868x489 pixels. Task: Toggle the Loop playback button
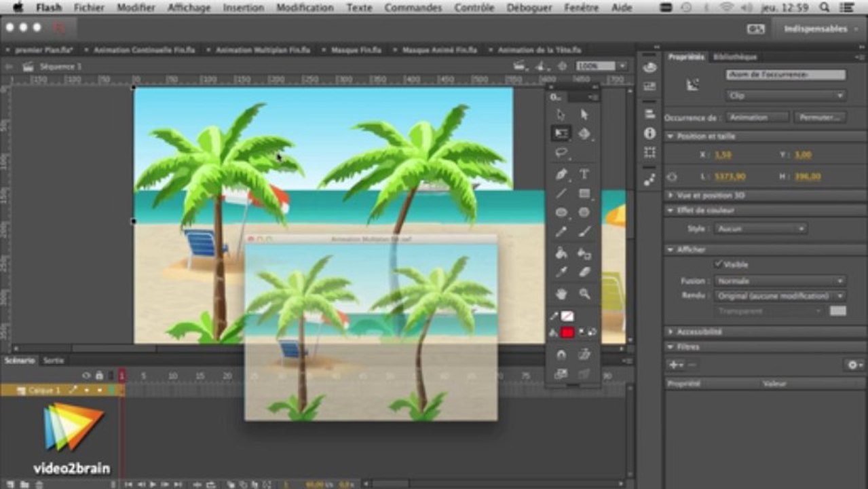(x=210, y=484)
